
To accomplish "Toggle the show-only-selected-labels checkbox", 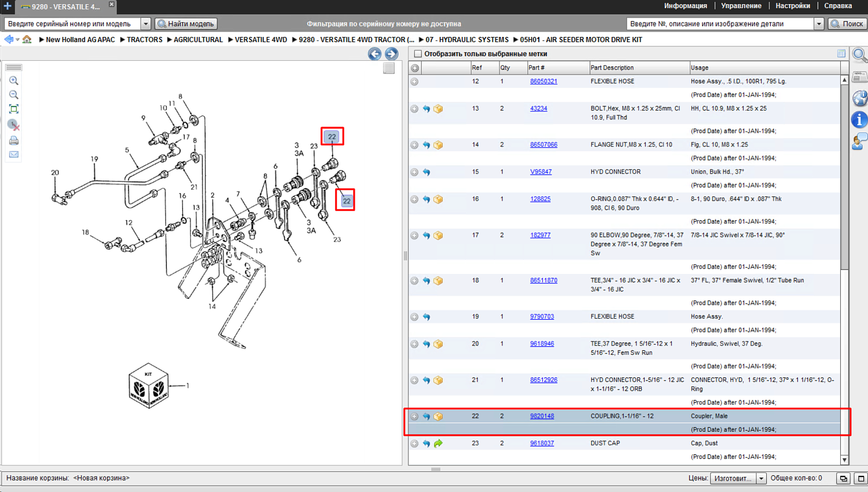I will [418, 54].
